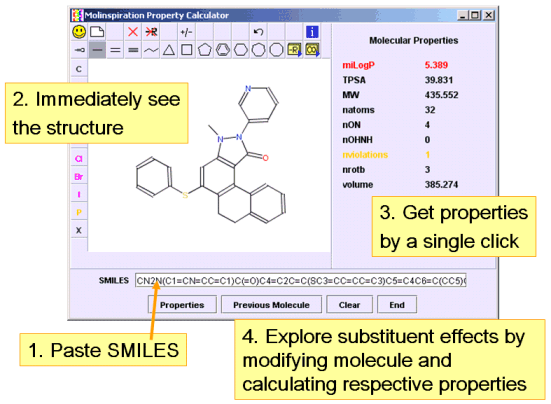551x404 pixels.
Task: Click the Properties button
Action: 182,305
